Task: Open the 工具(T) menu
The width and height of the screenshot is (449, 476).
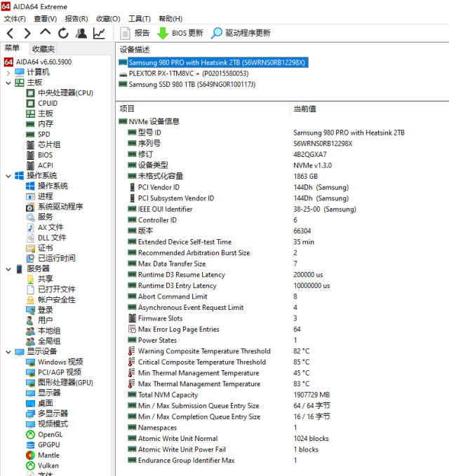Action: pyautogui.click(x=140, y=19)
